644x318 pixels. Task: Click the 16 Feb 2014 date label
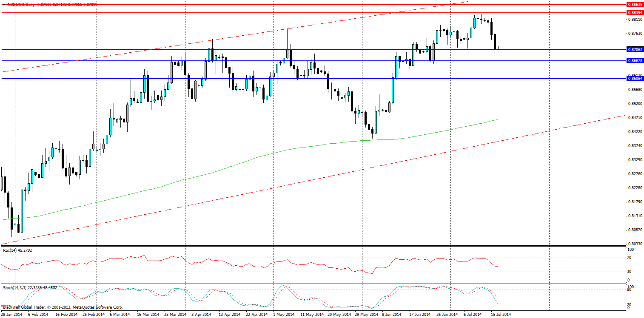pyautogui.click(x=66, y=315)
